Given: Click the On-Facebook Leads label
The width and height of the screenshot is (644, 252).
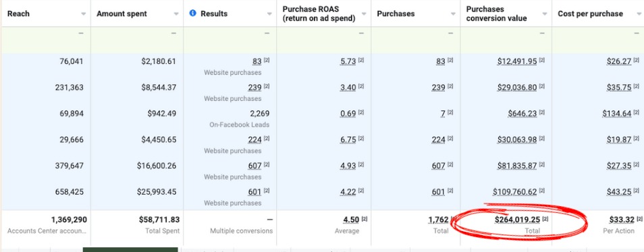Looking at the screenshot, I should [x=240, y=125].
